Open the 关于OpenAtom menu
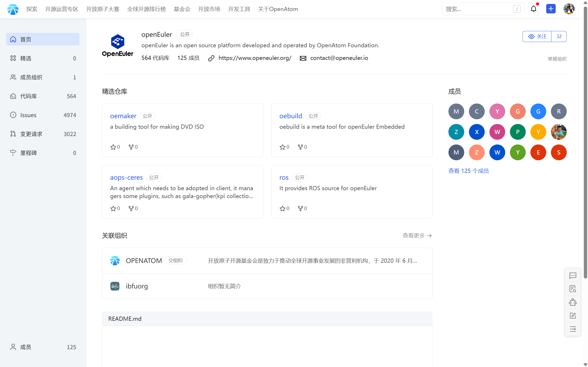588x367 pixels. coord(278,9)
